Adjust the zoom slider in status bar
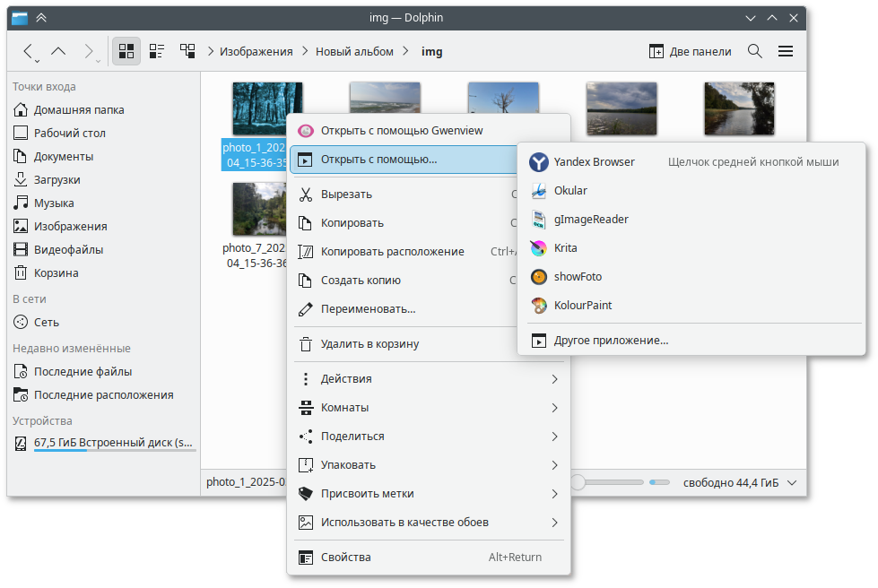 pos(578,483)
